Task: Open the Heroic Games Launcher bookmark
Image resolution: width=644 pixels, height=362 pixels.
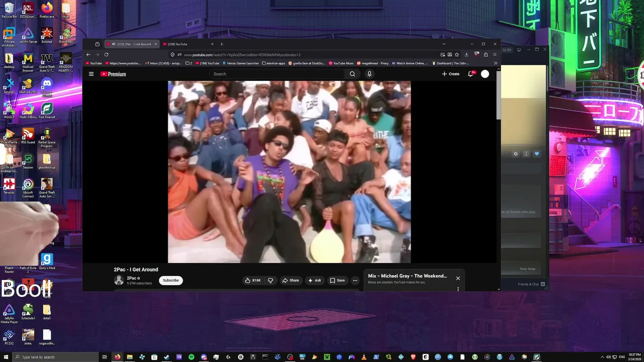Action: [240, 63]
